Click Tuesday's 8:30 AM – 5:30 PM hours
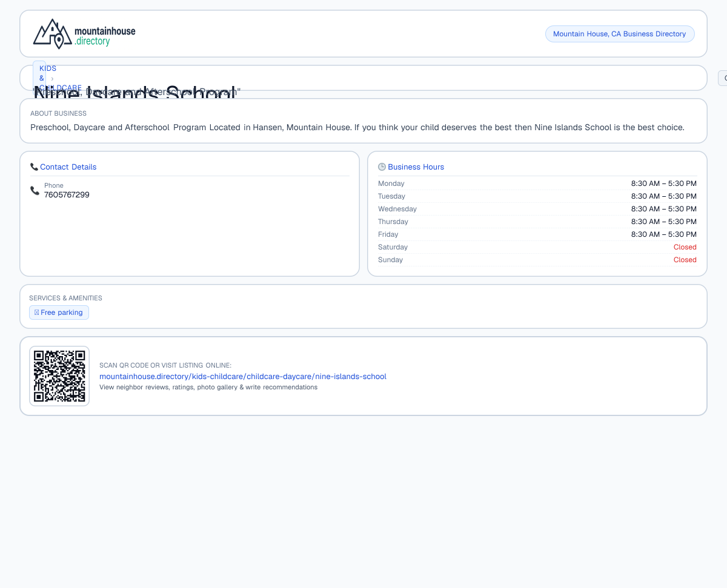 (x=664, y=196)
